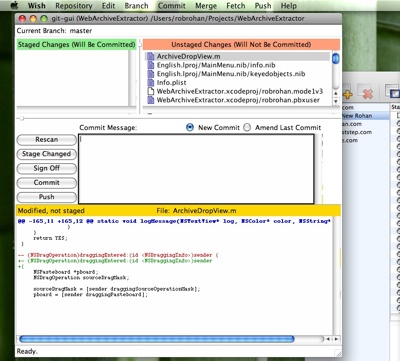The width and height of the screenshot is (400, 361).
Task: Click the Rescan button
Action: coord(47,140)
